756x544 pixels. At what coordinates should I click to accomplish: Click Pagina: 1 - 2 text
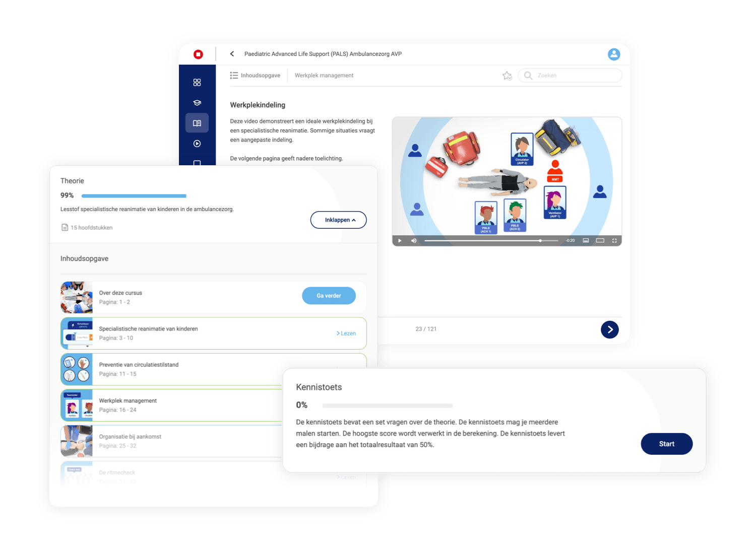[x=114, y=302]
